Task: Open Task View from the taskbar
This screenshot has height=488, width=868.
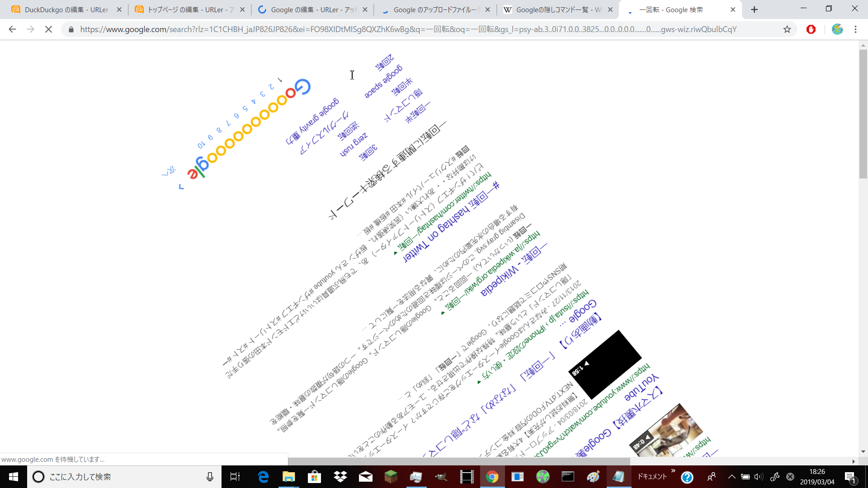Action: click(235, 477)
